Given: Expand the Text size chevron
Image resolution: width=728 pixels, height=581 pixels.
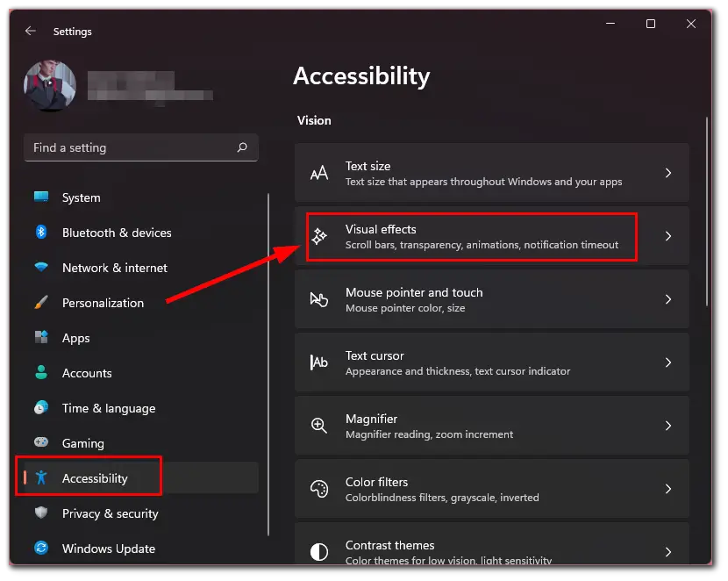Looking at the screenshot, I should point(668,173).
